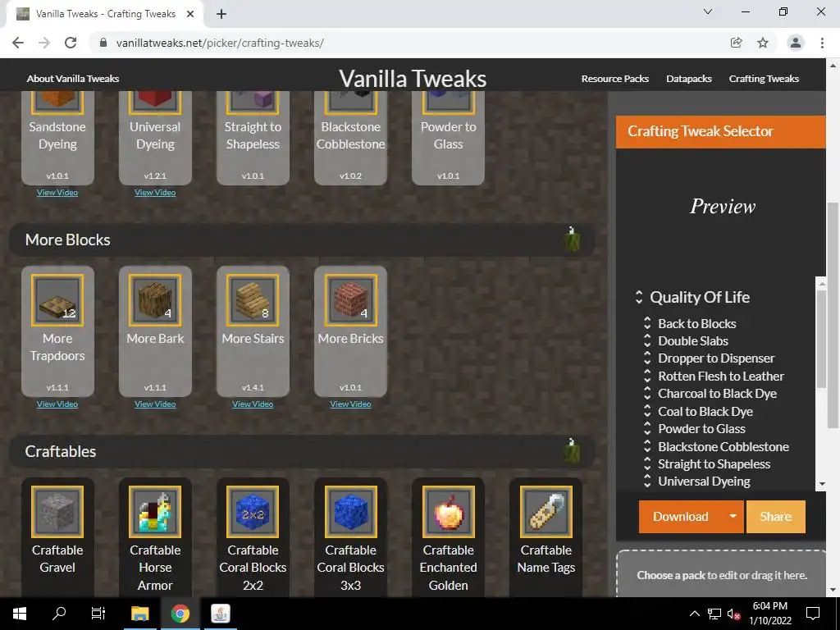
Task: Click the muted volume tray icon
Action: point(733,614)
